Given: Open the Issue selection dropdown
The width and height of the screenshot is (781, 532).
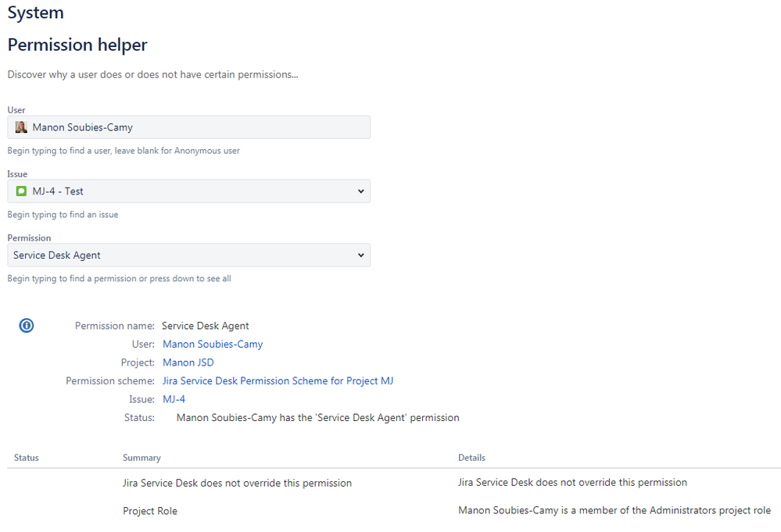Looking at the screenshot, I should click(x=188, y=191).
